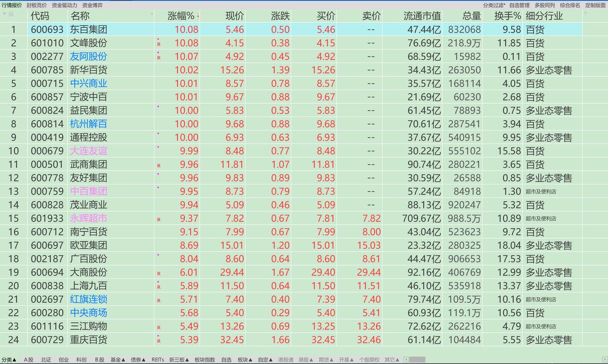Select stock name 新华百货
608x364 pixels.
click(89, 70)
